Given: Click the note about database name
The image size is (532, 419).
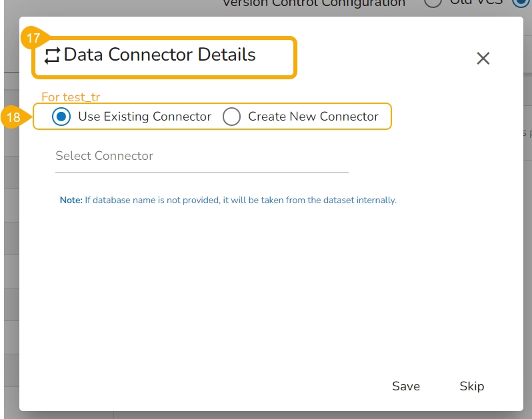Looking at the screenshot, I should pos(240,200).
